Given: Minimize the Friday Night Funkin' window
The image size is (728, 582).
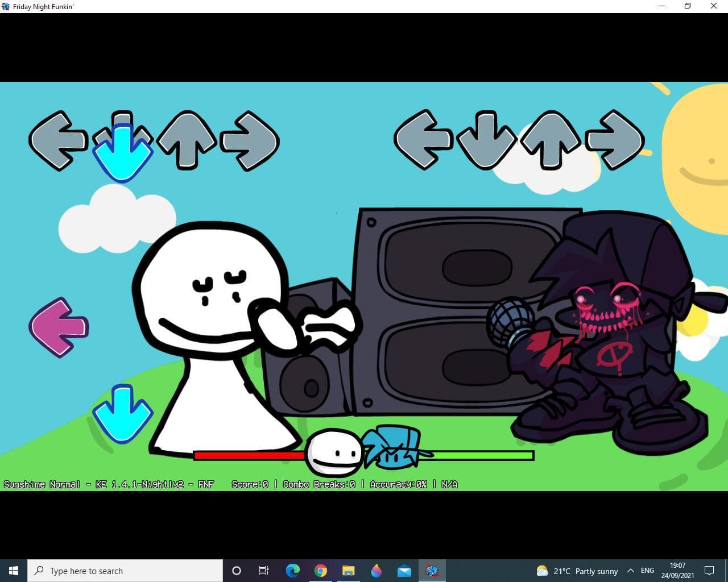Looking at the screenshot, I should (x=662, y=6).
